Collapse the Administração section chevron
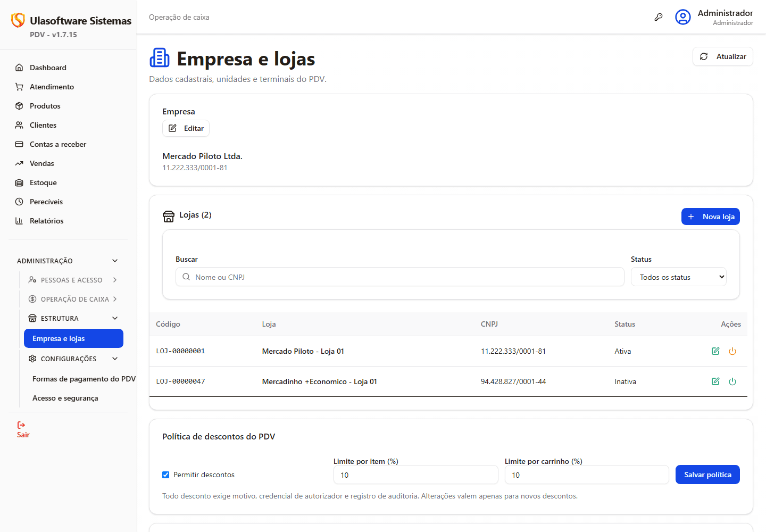 point(115,261)
